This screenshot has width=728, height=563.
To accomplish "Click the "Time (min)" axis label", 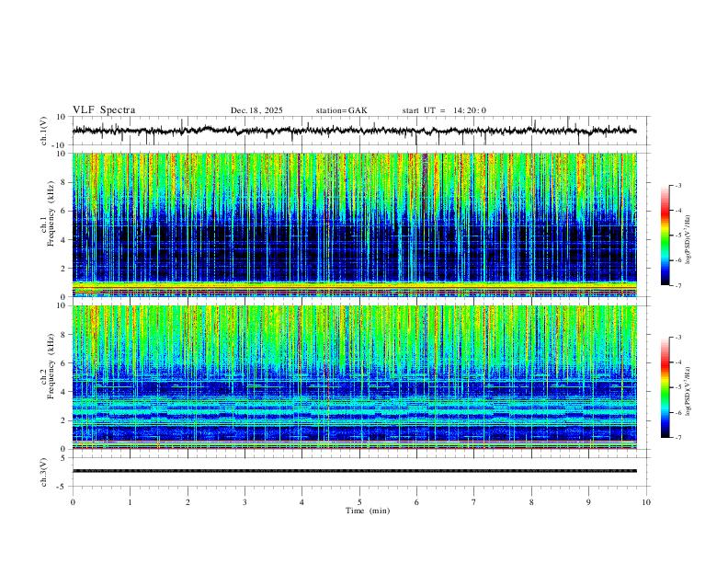I will click(368, 511).
